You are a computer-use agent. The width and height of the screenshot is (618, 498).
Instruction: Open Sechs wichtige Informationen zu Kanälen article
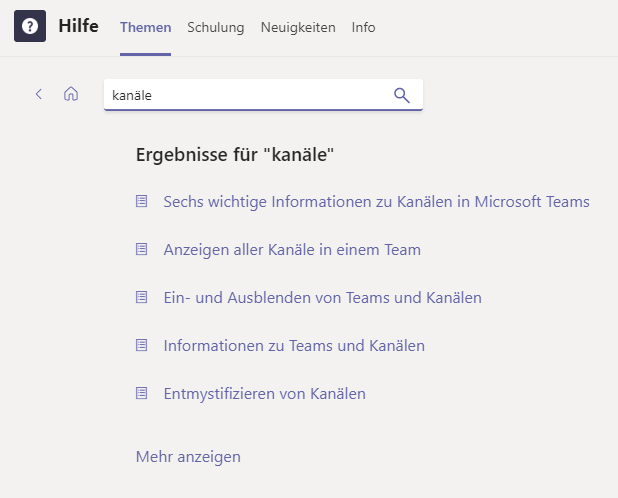[376, 202]
